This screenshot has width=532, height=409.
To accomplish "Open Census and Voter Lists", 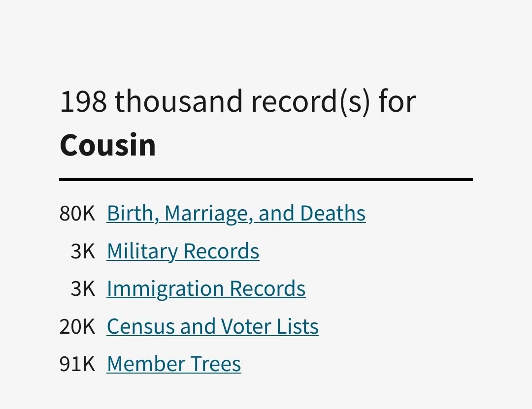I will coord(213,326).
